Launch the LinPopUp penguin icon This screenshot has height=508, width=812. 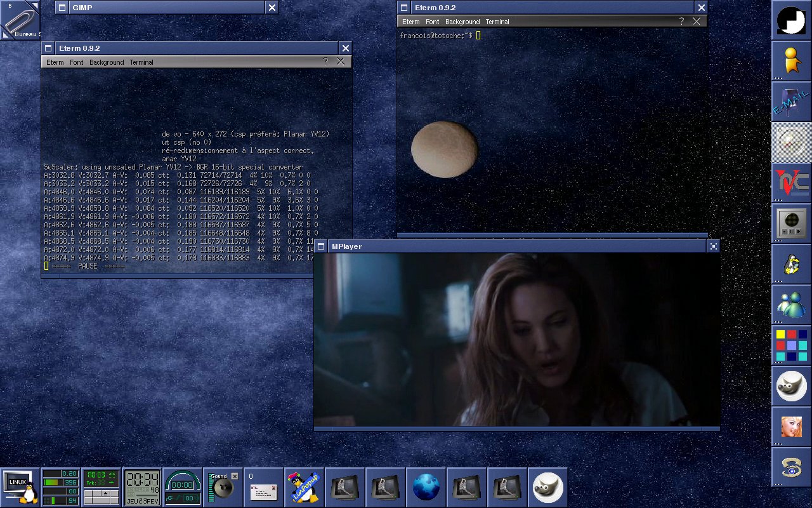304,488
